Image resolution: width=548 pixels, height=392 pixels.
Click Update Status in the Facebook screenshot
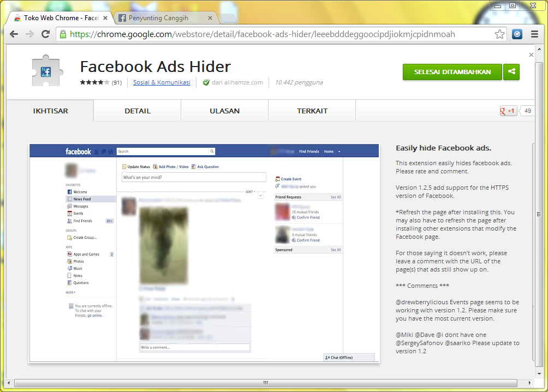click(x=136, y=167)
